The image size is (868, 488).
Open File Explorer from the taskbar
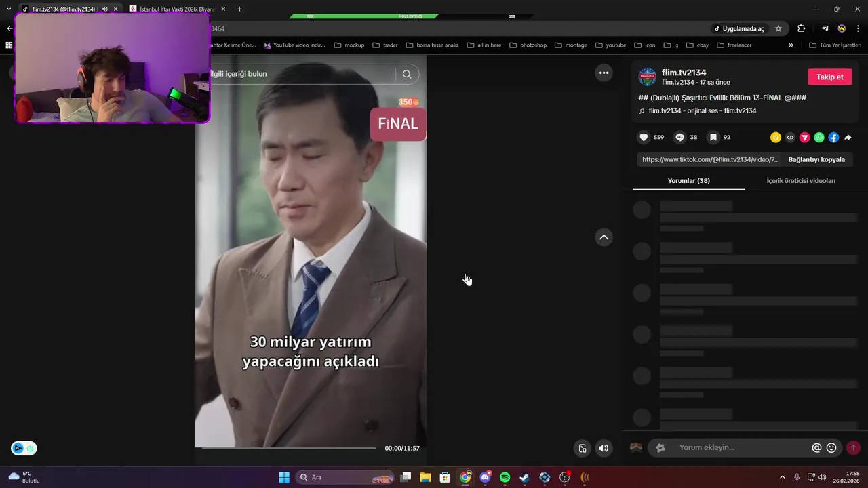coord(425,477)
